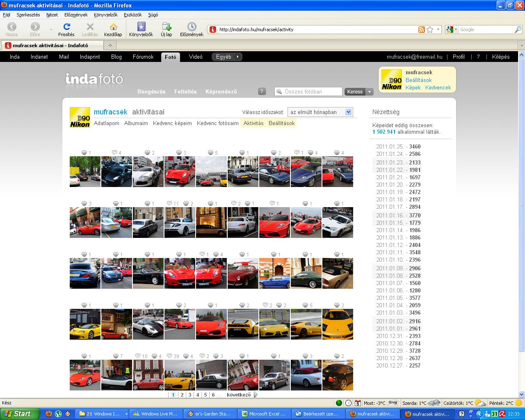Screen dimensions: 525x420
Task: Open Windows Live Messenger taskbar item
Action: coord(156,414)
